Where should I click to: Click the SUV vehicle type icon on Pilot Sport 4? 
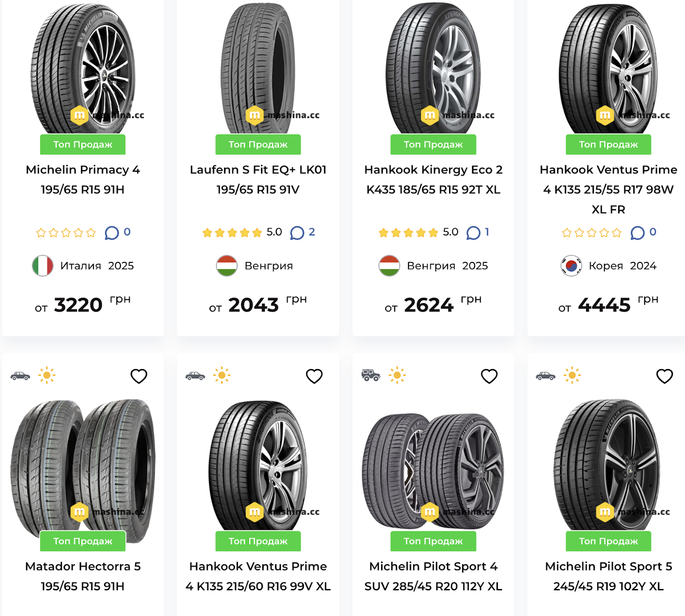(x=371, y=375)
